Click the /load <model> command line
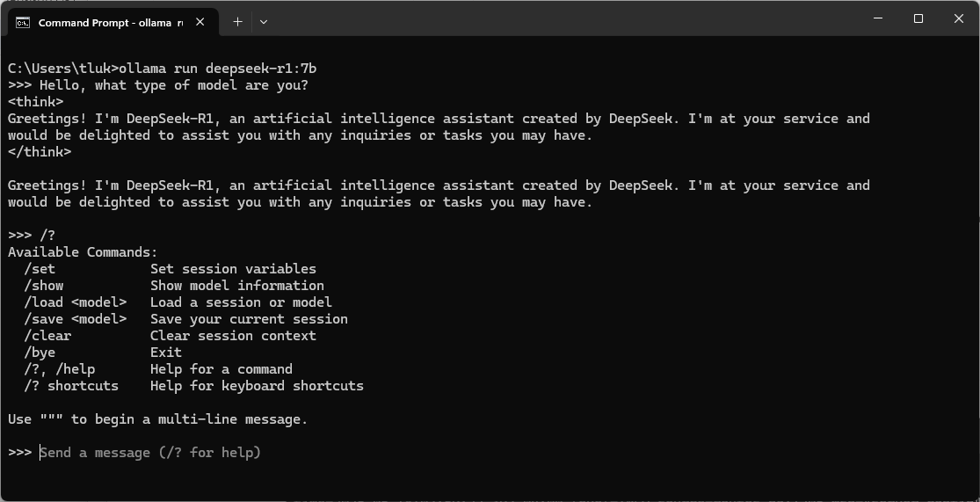 [178, 302]
